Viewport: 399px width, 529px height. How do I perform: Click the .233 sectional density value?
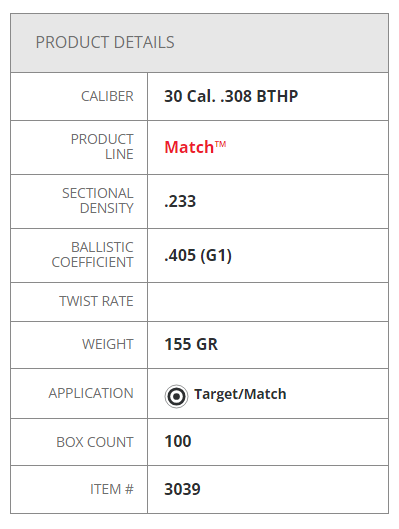pos(180,201)
